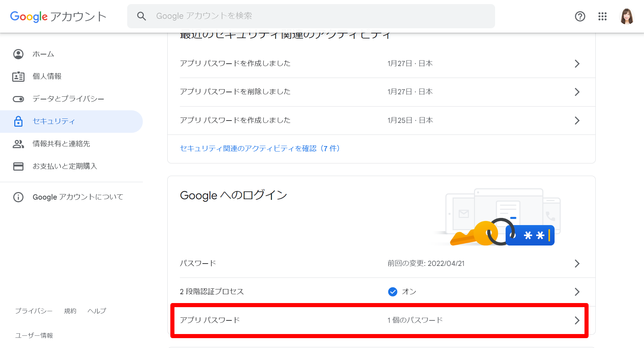Click the データとプライバシー toggle icon
Image resolution: width=644 pixels, height=348 pixels.
tap(18, 99)
